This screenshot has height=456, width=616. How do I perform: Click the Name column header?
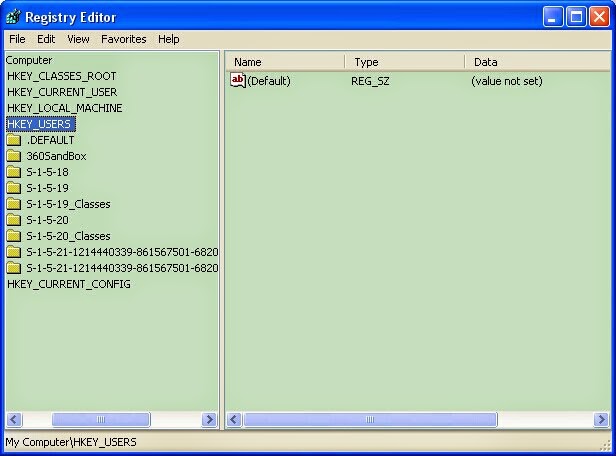tap(285, 62)
